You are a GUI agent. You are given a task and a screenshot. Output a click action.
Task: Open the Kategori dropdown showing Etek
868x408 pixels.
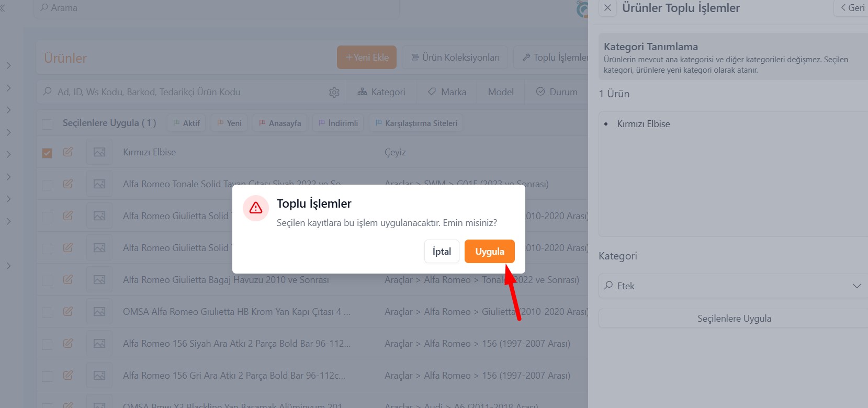[x=732, y=286]
